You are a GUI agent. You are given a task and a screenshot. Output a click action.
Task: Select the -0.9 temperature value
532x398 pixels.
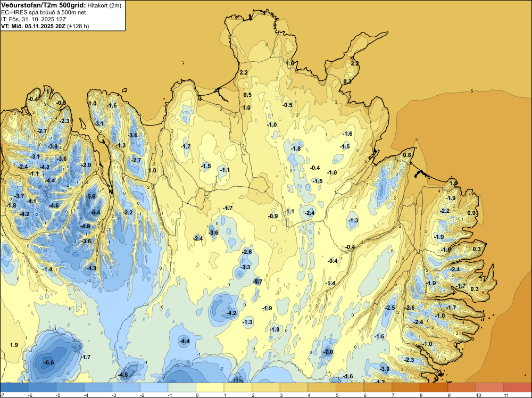point(273,216)
